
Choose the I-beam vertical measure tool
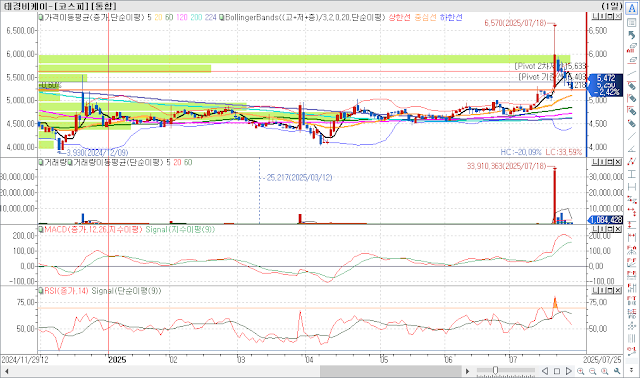[x=631, y=174]
